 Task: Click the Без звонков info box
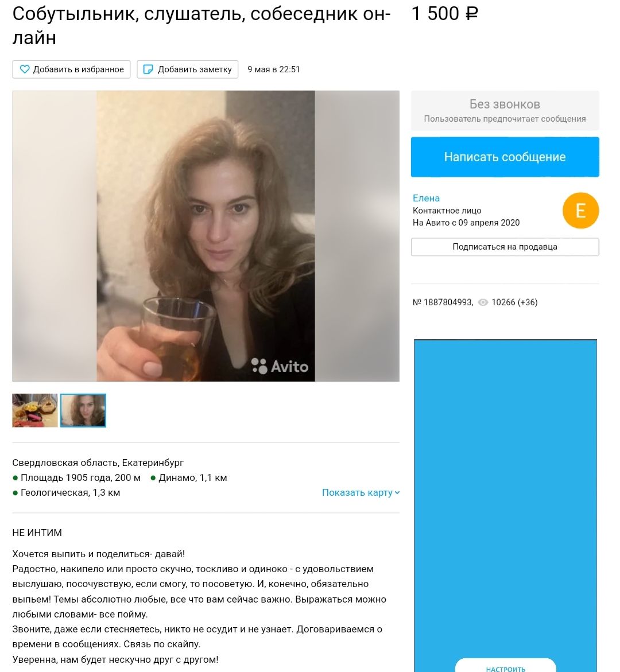(x=505, y=111)
